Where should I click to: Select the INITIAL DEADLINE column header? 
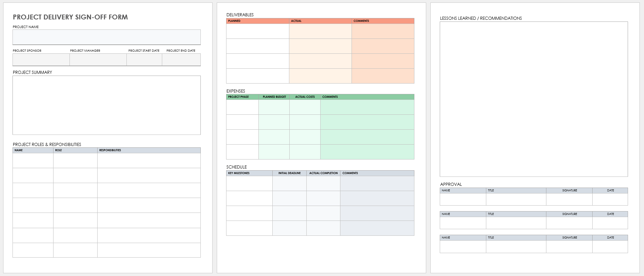coord(289,173)
